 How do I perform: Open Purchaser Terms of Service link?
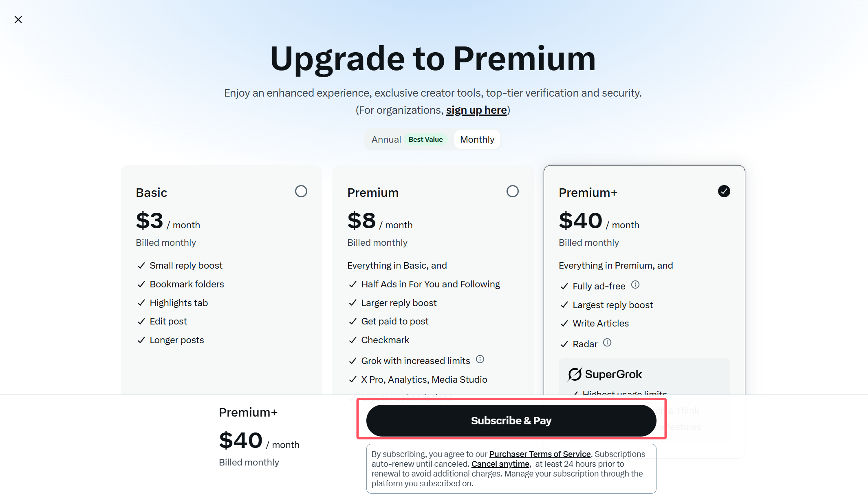(540, 454)
